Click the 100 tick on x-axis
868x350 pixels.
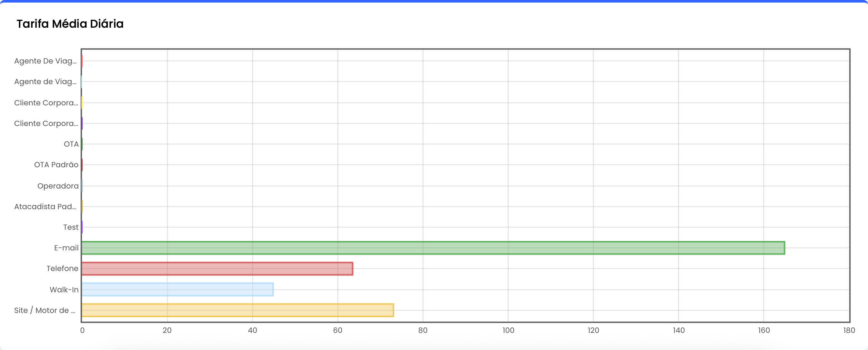[508, 330]
